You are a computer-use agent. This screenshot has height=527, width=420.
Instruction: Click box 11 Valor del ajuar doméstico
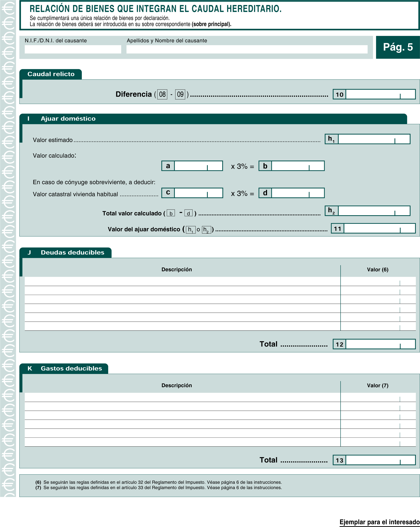[x=380, y=228]
